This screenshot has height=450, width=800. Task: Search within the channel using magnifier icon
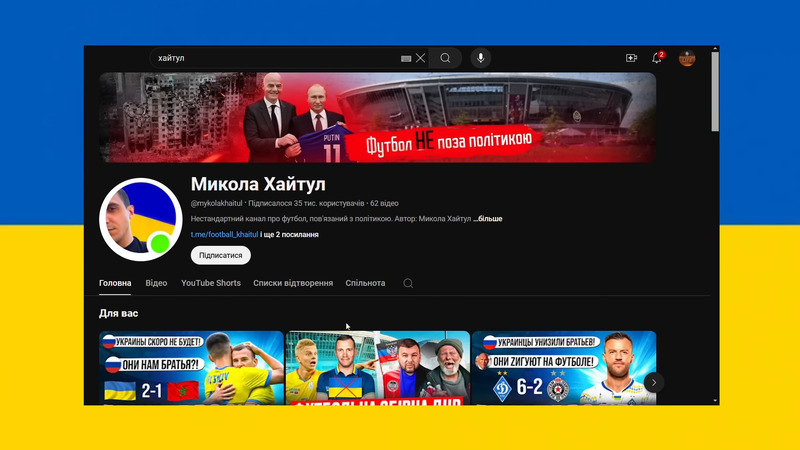(408, 283)
